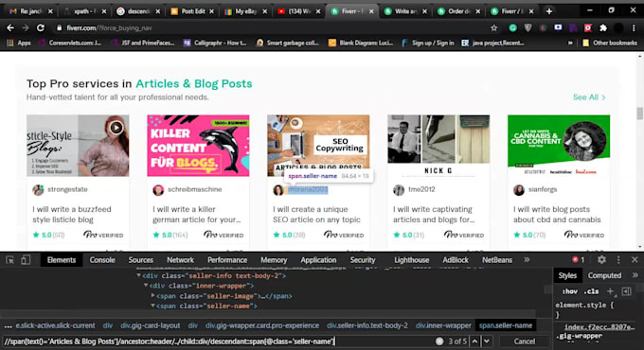This screenshot has height=350, width=644.
Task: Select 'div.gig-card-layout' in the breadcrumb
Action: (x=151, y=325)
